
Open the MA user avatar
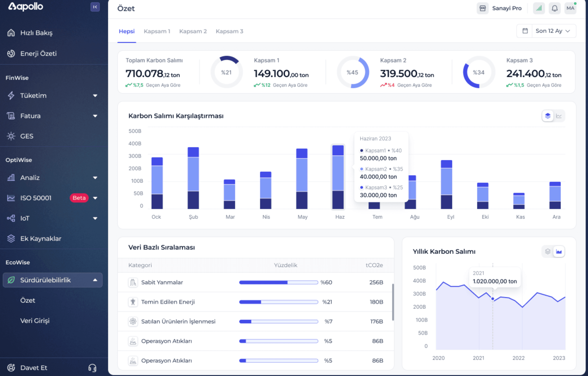tap(570, 8)
